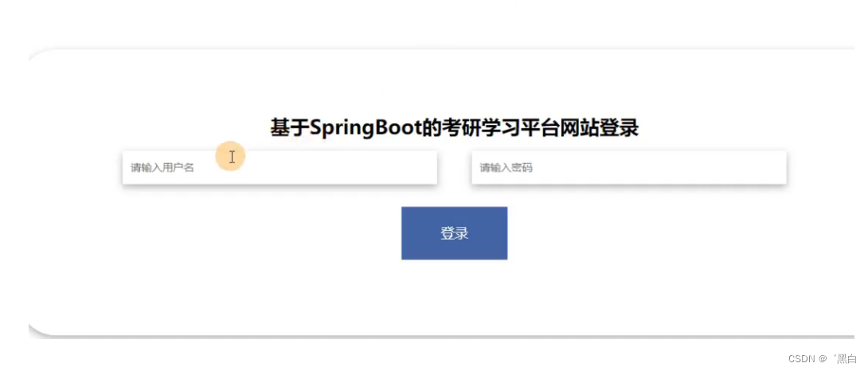Focus the 请输入密码 password input field

(x=629, y=167)
